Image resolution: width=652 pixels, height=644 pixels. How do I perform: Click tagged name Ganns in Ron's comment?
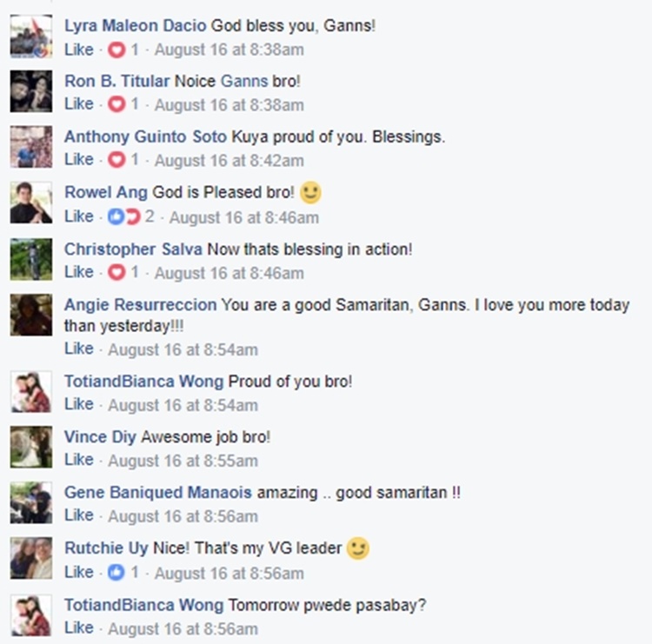click(x=244, y=81)
